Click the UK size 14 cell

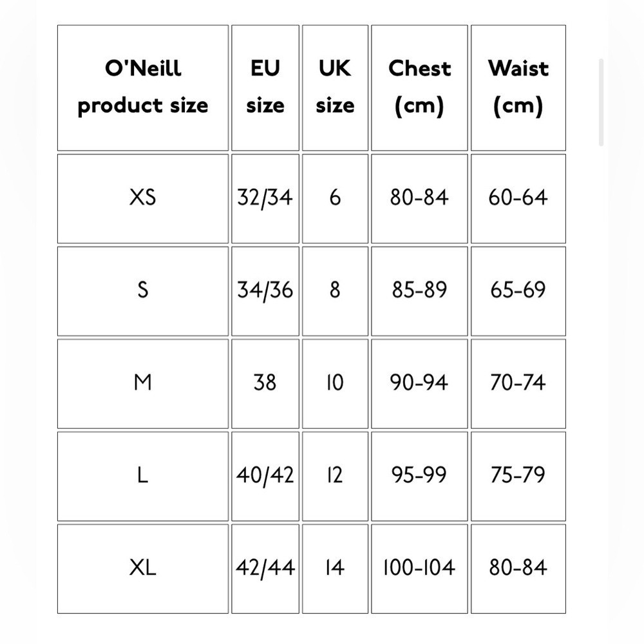coord(335,569)
